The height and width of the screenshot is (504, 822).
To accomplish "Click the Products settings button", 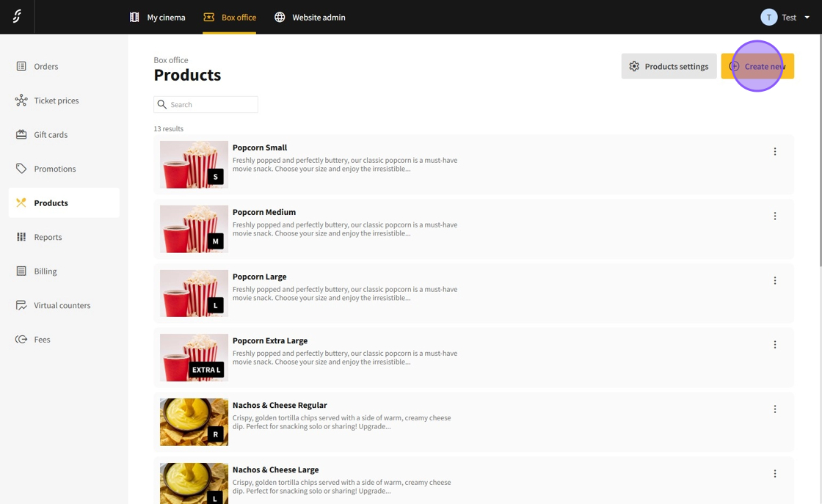I will (x=669, y=66).
